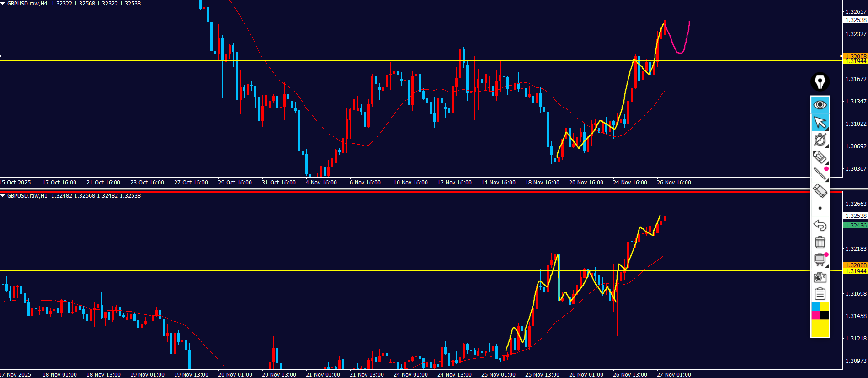Image resolution: width=868 pixels, height=378 pixels.
Task: Toggle the crossed-out stopwatch icon
Action: tap(820, 140)
